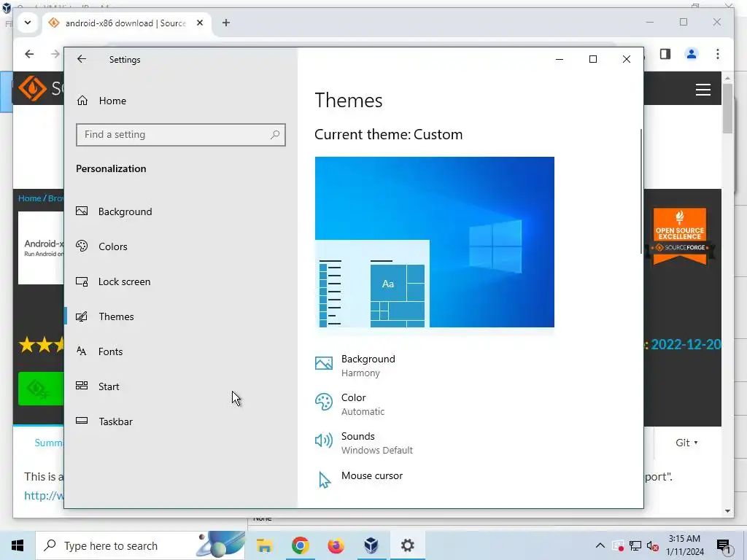
Task: Open VirtualBox from taskbar
Action: tap(371, 545)
